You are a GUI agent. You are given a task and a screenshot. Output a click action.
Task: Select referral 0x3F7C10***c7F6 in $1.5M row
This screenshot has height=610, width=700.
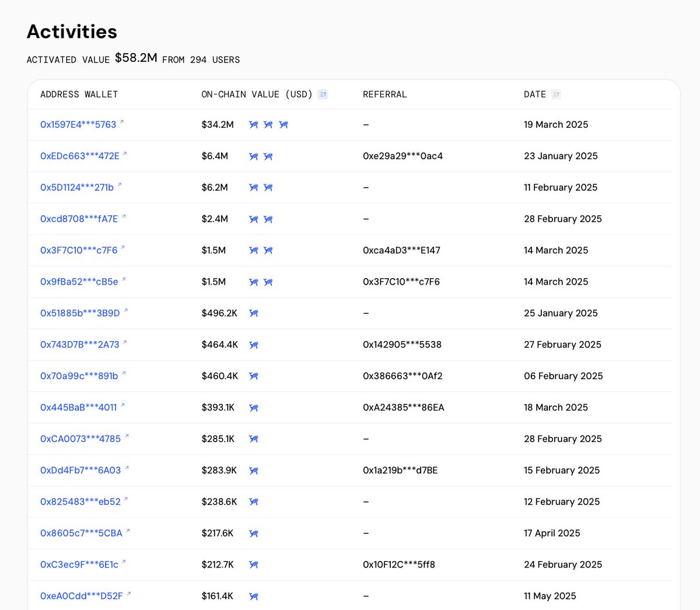pyautogui.click(x=401, y=282)
